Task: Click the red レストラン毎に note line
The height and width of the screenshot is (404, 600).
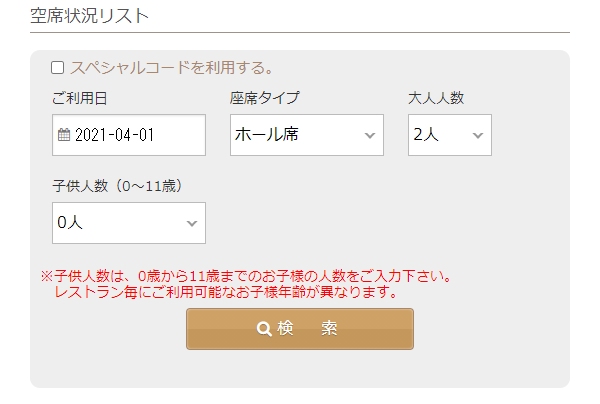Action: click(x=225, y=292)
